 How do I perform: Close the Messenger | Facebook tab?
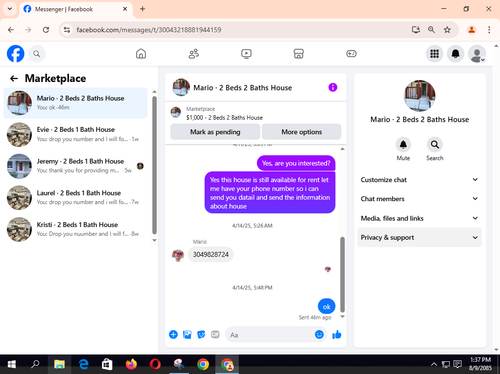coord(125,9)
